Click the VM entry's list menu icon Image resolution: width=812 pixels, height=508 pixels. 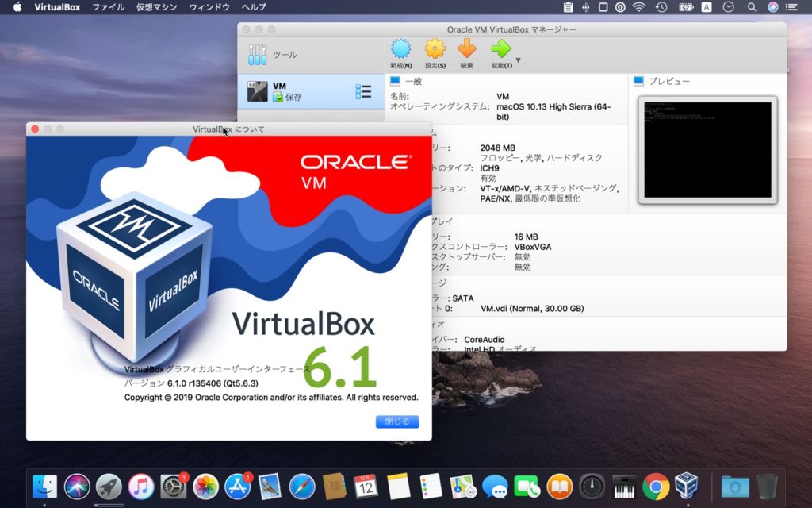[364, 90]
